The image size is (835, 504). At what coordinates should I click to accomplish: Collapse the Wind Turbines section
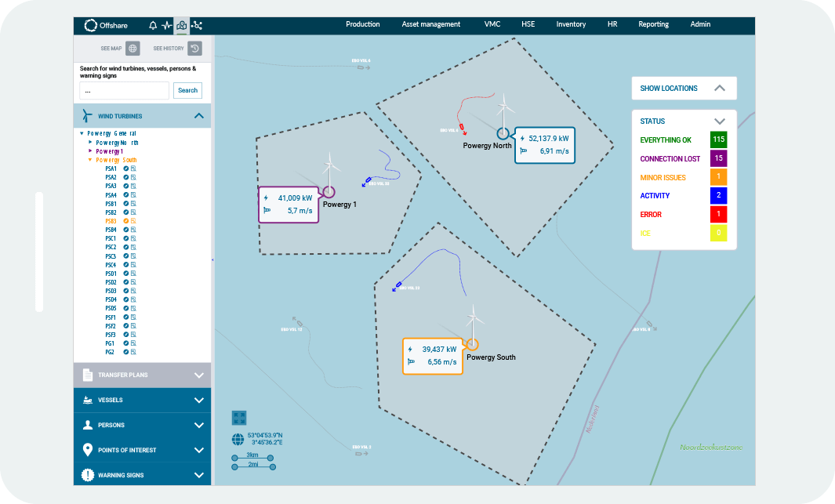click(198, 116)
